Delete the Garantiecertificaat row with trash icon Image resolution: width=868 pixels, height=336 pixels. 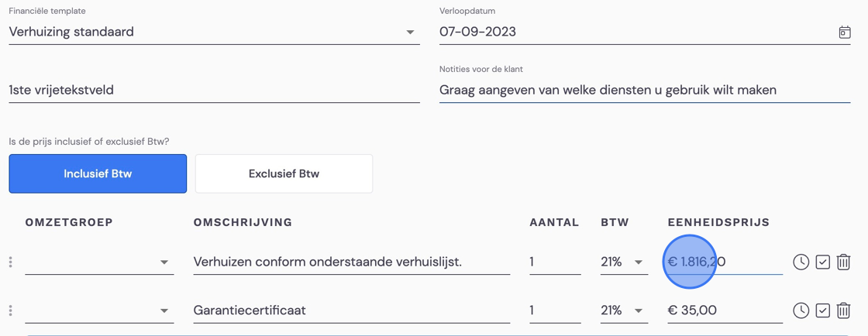tap(843, 310)
